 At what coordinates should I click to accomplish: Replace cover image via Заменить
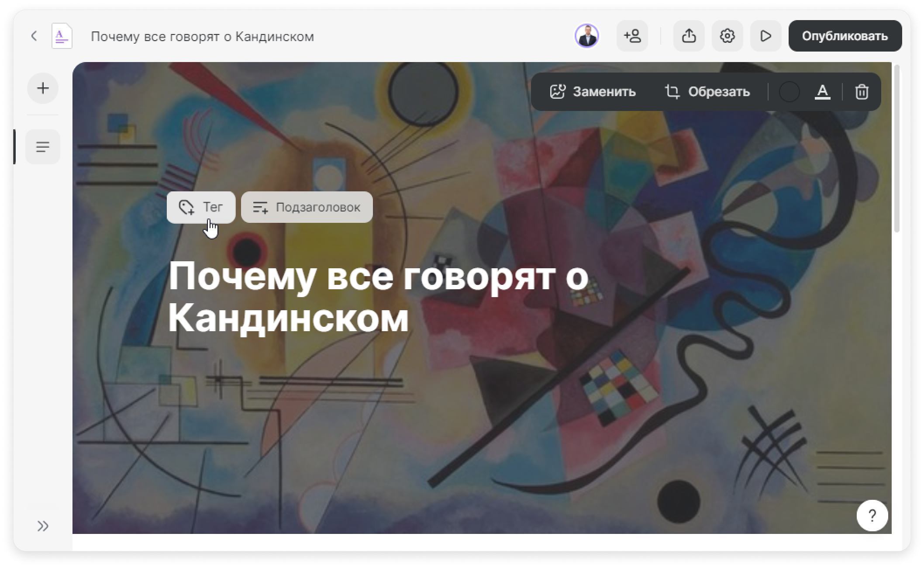pyautogui.click(x=593, y=92)
